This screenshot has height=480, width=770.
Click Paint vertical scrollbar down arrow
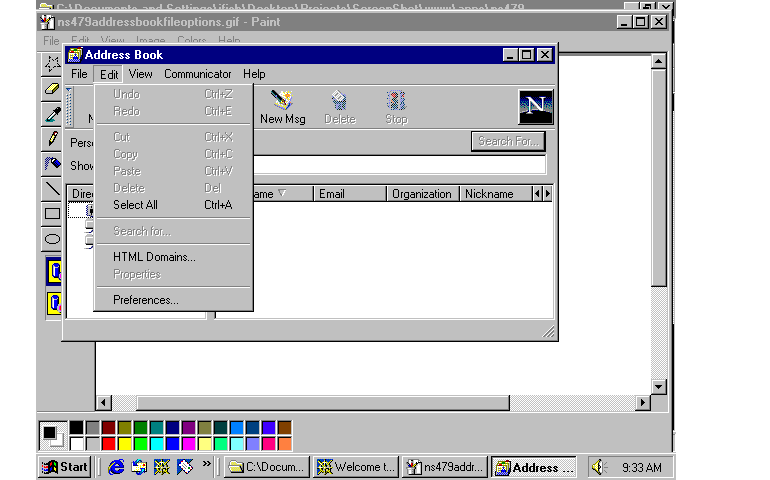pyautogui.click(x=659, y=387)
